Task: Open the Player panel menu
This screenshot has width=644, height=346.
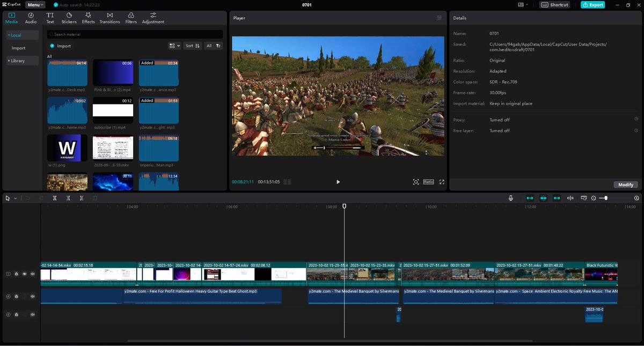Action: (439, 18)
